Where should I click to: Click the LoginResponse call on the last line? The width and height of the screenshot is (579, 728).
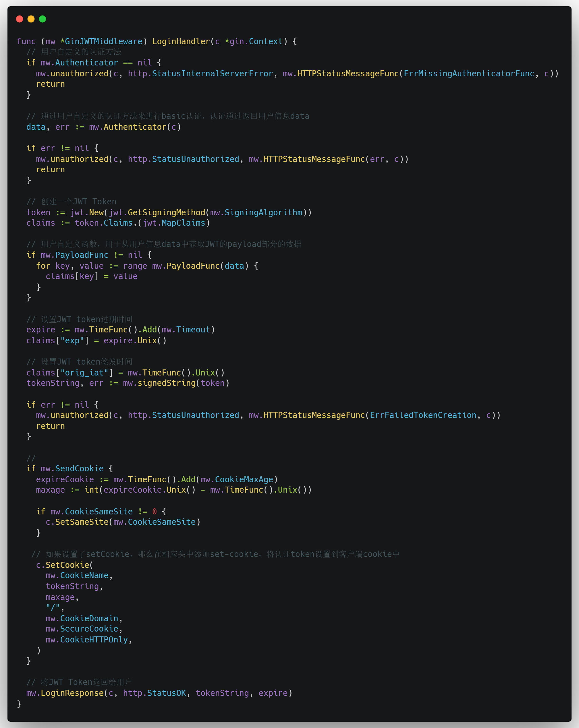point(72,693)
